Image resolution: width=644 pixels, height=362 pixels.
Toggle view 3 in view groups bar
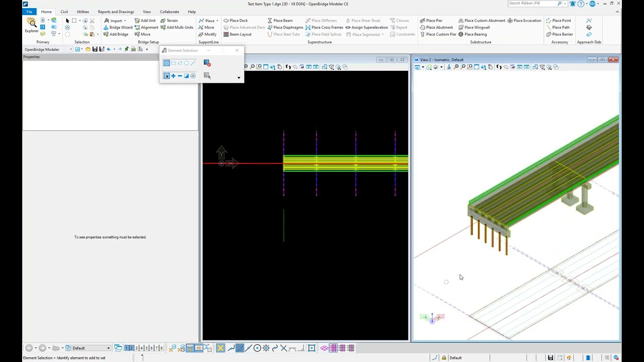coord(137,348)
